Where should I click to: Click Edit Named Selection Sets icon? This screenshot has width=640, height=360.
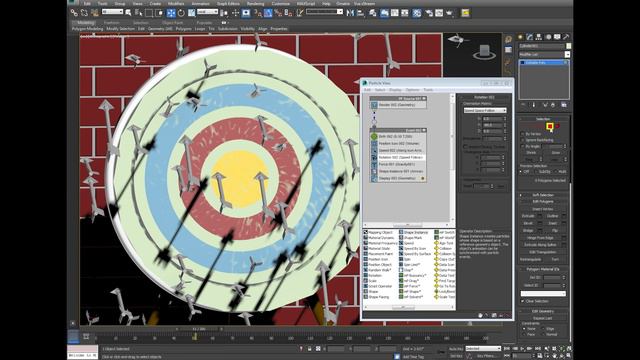[300, 13]
